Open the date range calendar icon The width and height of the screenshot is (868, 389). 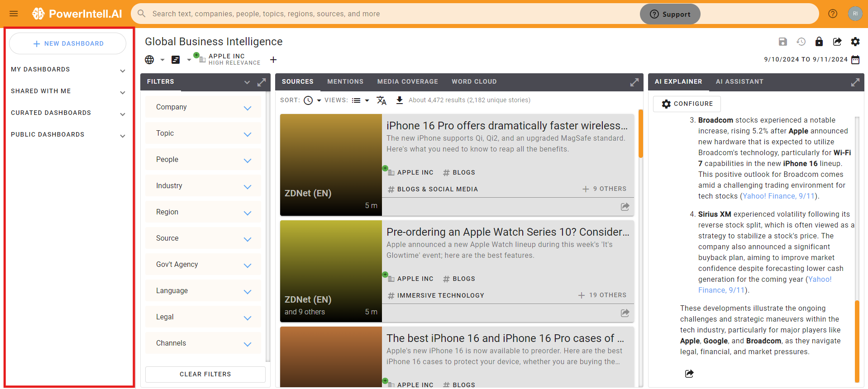pos(855,60)
